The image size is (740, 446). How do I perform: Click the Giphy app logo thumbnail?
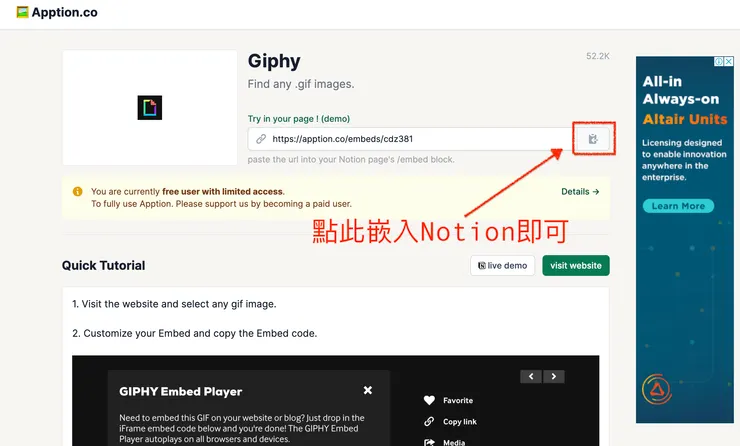pyautogui.click(x=150, y=108)
